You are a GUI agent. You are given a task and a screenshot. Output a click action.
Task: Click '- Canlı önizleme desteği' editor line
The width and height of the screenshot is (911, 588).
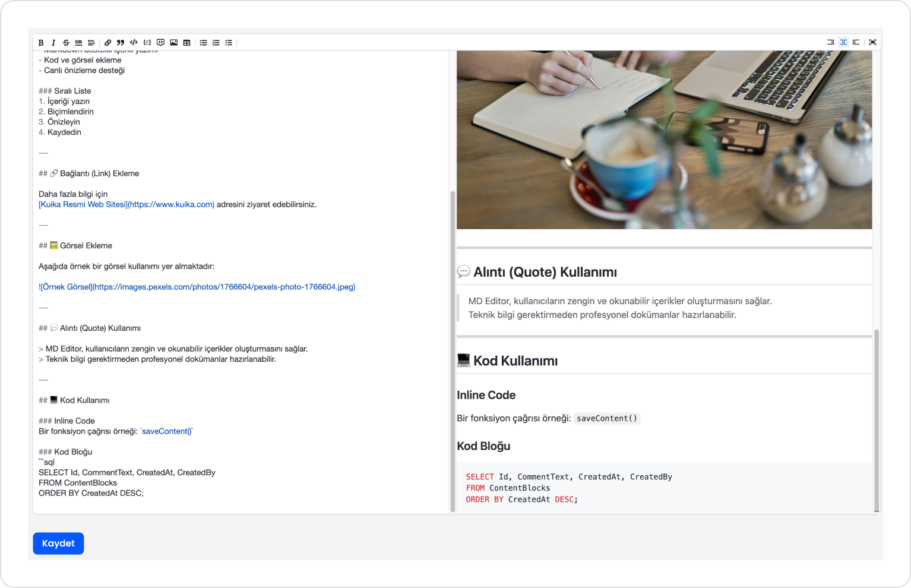[x=82, y=71]
